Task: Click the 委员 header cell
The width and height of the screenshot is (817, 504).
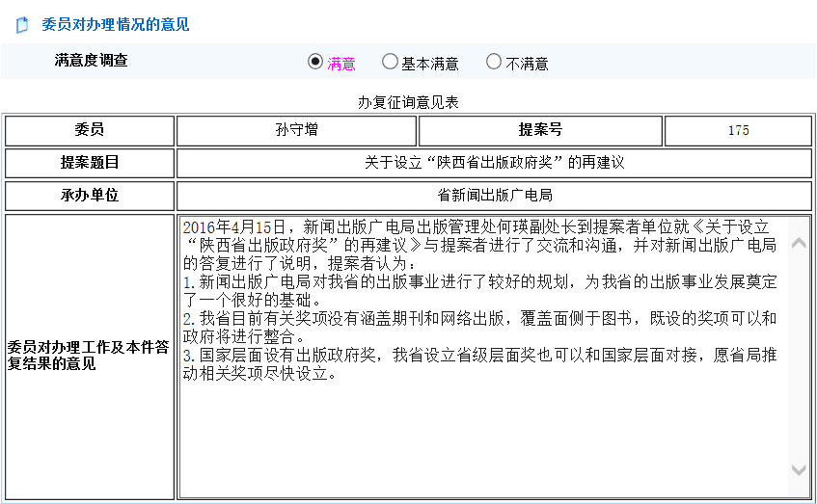Action: (x=90, y=130)
